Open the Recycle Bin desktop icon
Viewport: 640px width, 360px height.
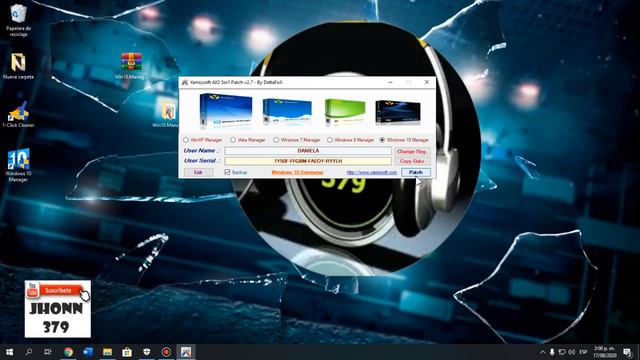point(18,20)
